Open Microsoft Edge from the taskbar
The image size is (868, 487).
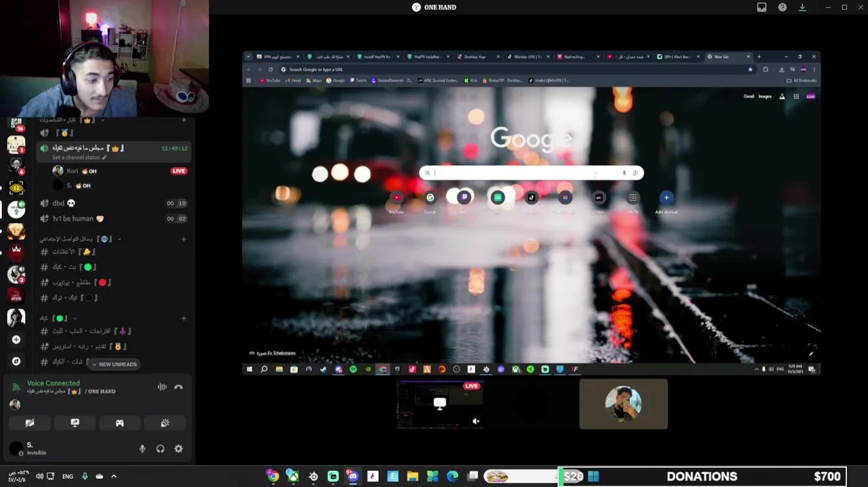click(453, 476)
